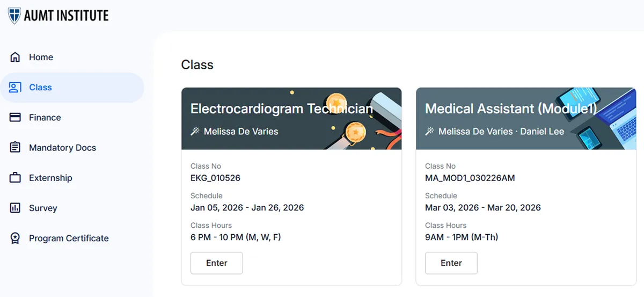This screenshot has width=644, height=297.
Task: Open Mandatory Docs page
Action: point(62,148)
